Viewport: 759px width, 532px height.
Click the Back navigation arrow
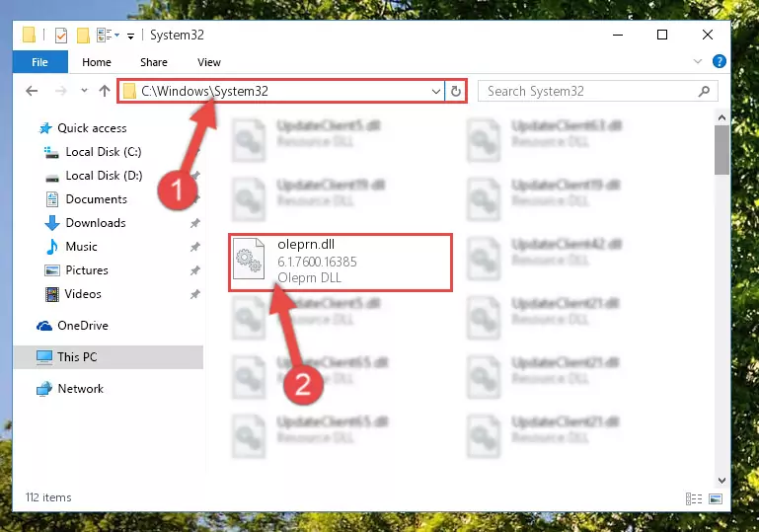pyautogui.click(x=32, y=91)
